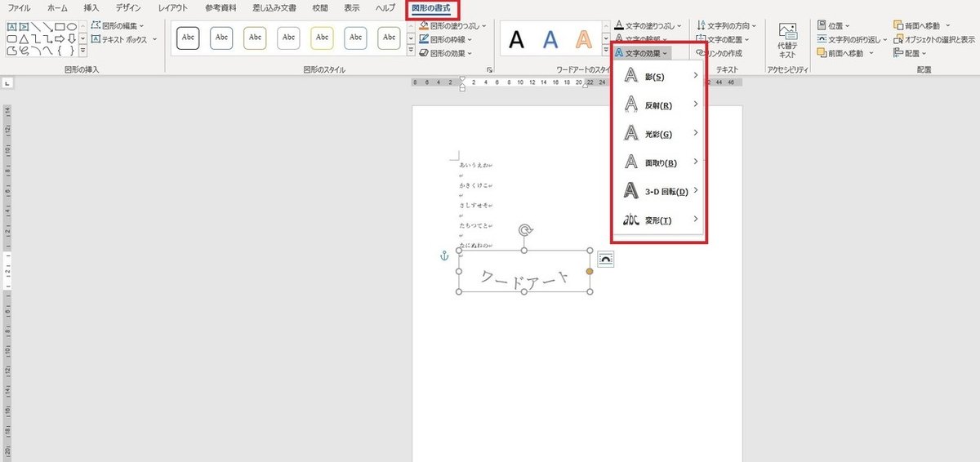The height and width of the screenshot is (462, 980).
Task: Open the 表示 tab
Action: click(351, 7)
